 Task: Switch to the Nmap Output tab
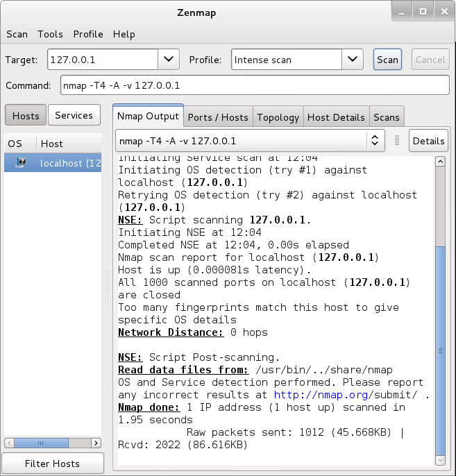(x=148, y=116)
